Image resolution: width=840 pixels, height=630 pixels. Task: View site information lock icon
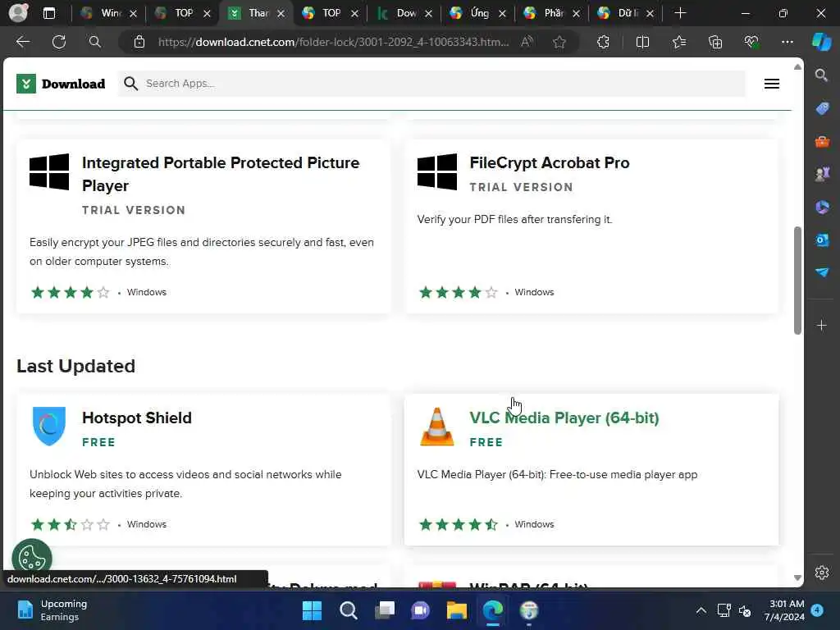click(139, 42)
